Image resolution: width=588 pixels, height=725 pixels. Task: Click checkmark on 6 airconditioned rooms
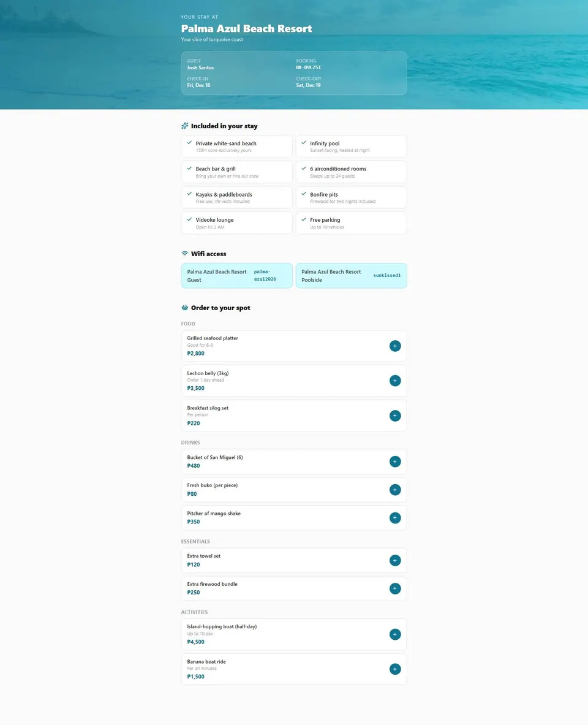click(304, 169)
